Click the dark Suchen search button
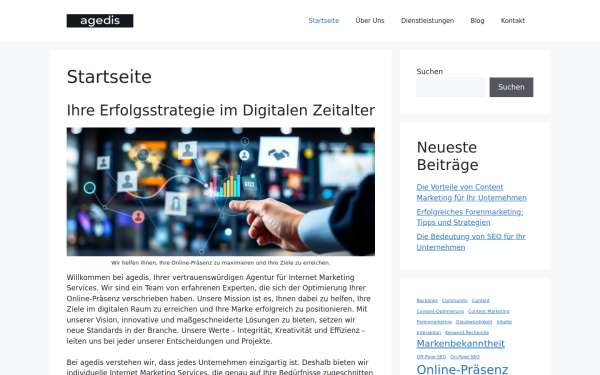The image size is (600, 375). 511,87
